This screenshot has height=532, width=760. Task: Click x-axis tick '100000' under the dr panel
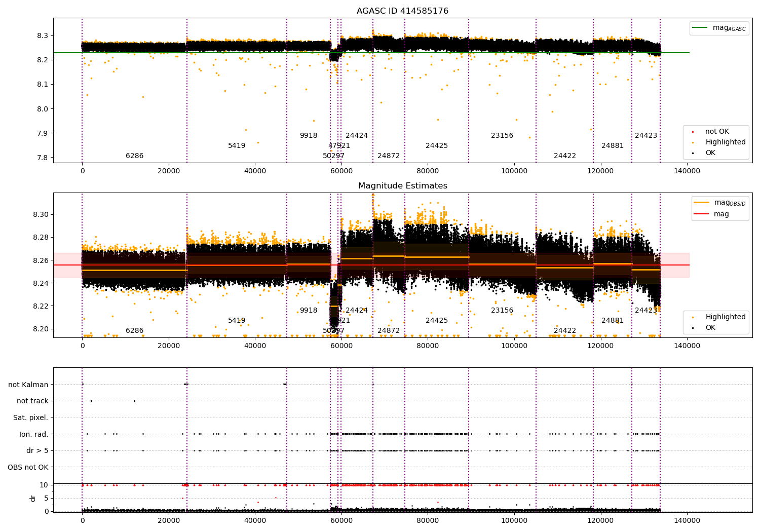(514, 520)
